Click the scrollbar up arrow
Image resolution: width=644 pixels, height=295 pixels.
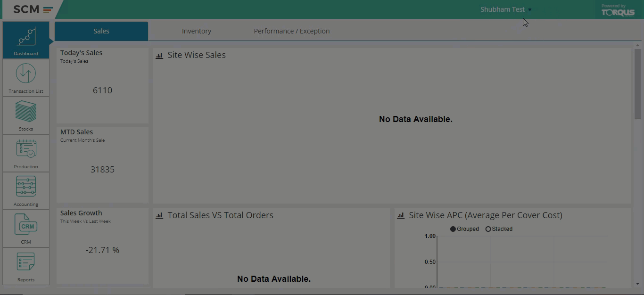click(x=637, y=45)
